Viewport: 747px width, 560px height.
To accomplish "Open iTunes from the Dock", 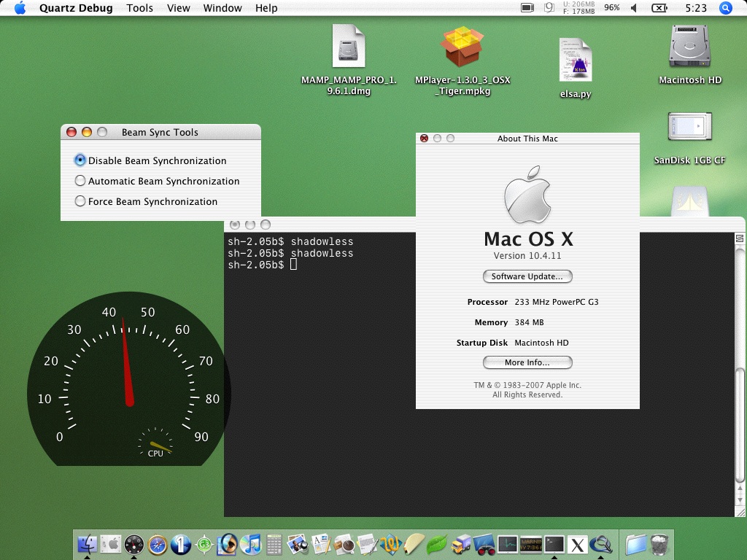I will pos(251,544).
